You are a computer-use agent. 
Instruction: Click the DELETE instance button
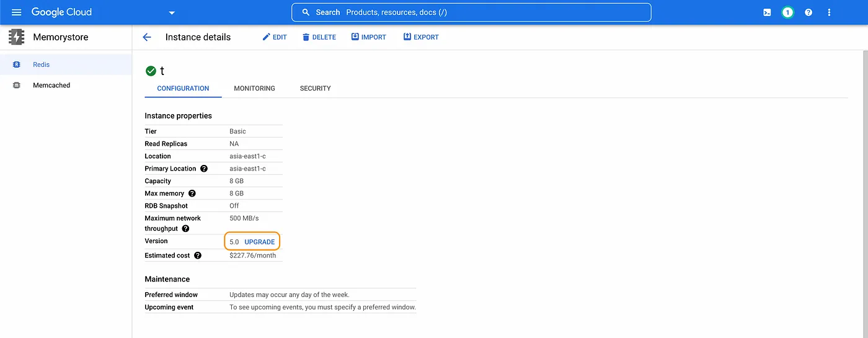[319, 37]
